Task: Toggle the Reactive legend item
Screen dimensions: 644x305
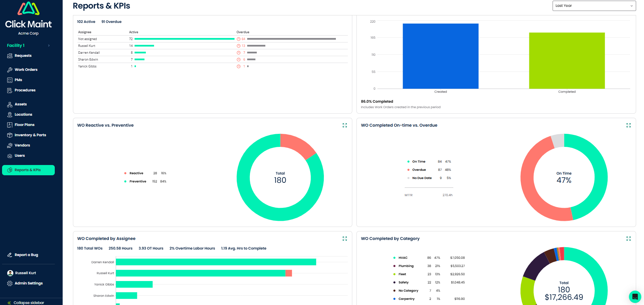Action: pyautogui.click(x=136, y=173)
